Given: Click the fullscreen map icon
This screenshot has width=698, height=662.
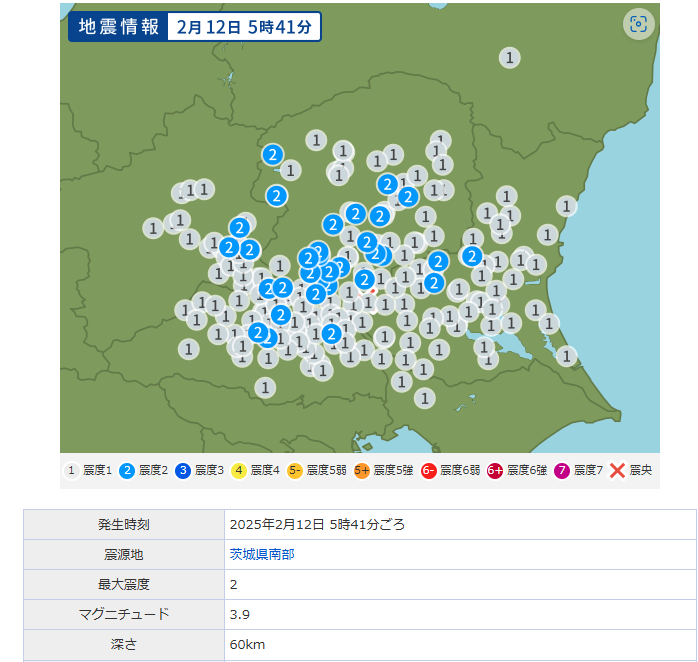Looking at the screenshot, I should (638, 25).
